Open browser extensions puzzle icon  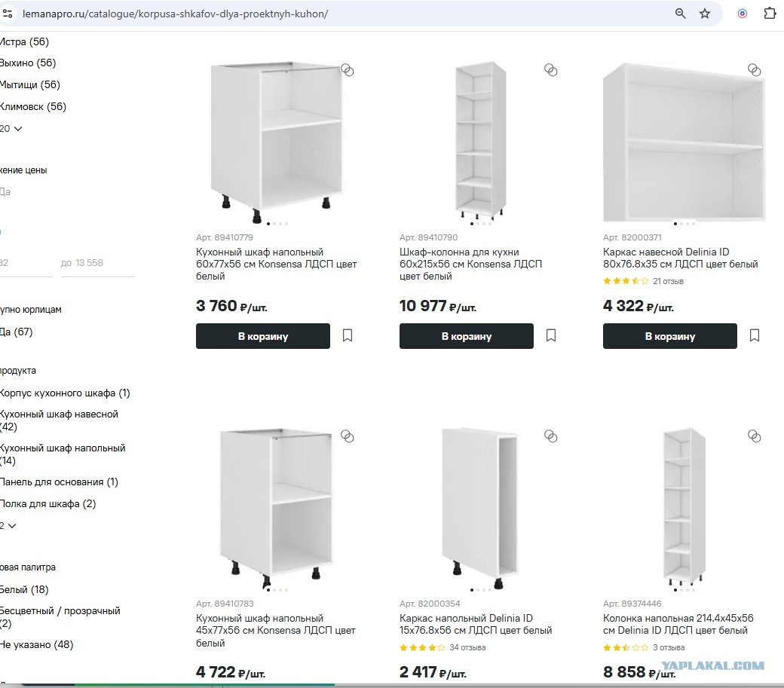pyautogui.click(x=770, y=14)
